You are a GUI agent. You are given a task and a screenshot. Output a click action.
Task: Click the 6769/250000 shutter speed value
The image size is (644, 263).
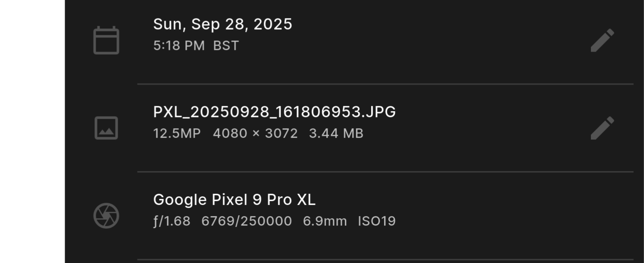click(x=247, y=221)
